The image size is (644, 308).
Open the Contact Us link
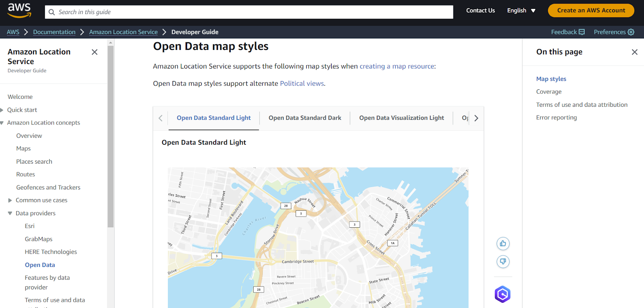pyautogui.click(x=481, y=10)
